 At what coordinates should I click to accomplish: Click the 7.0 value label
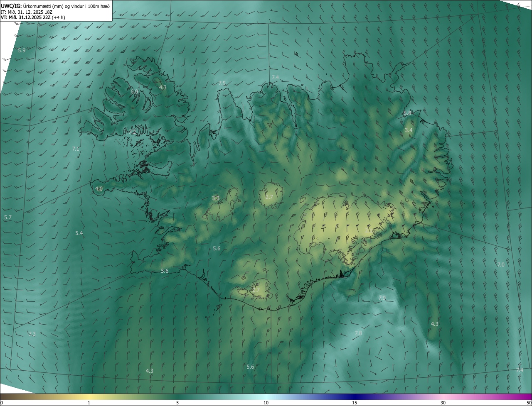[x=501, y=265]
